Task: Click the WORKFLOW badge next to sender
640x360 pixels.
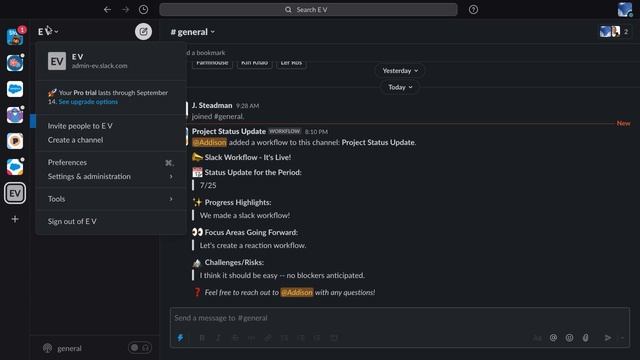Action: coord(284,131)
